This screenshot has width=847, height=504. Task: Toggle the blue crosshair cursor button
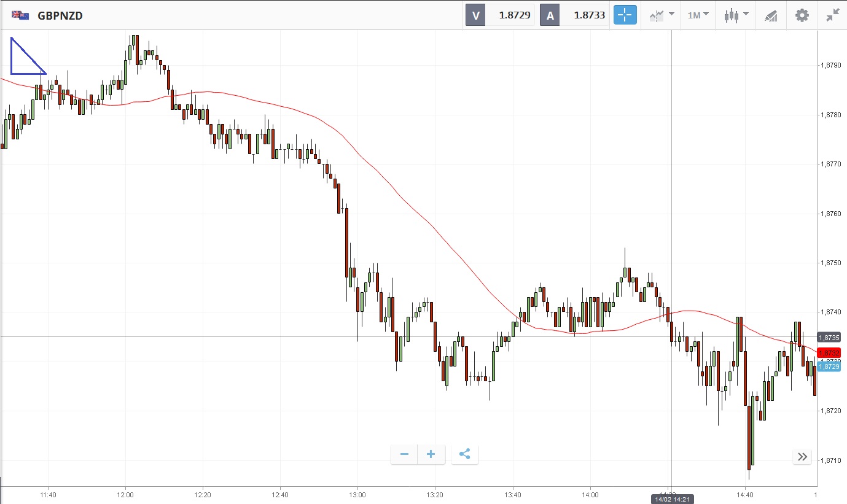coord(625,15)
